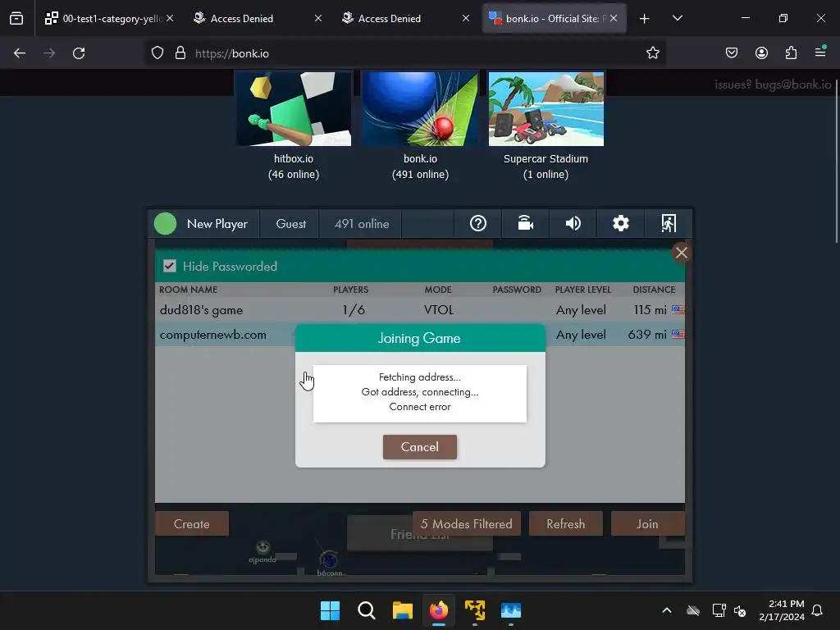
Task: Open the Firefox hamburger menu
Action: [820, 52]
